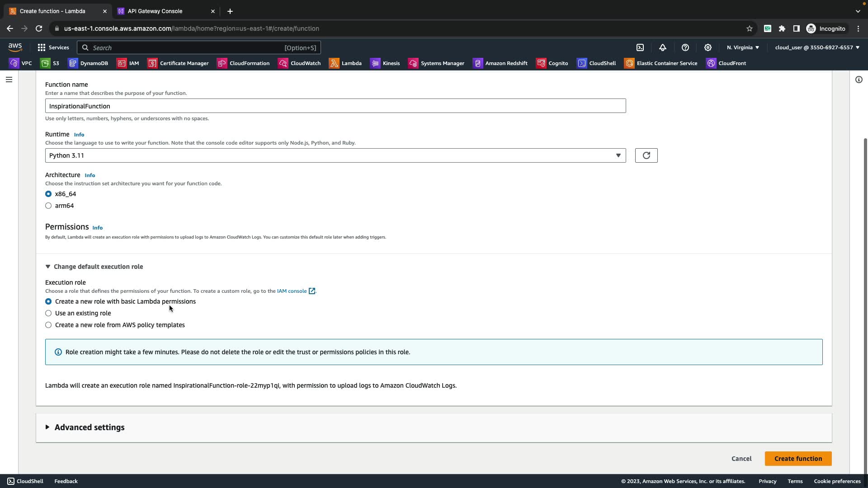
Task: Select Use an existing role
Action: [x=48, y=313]
